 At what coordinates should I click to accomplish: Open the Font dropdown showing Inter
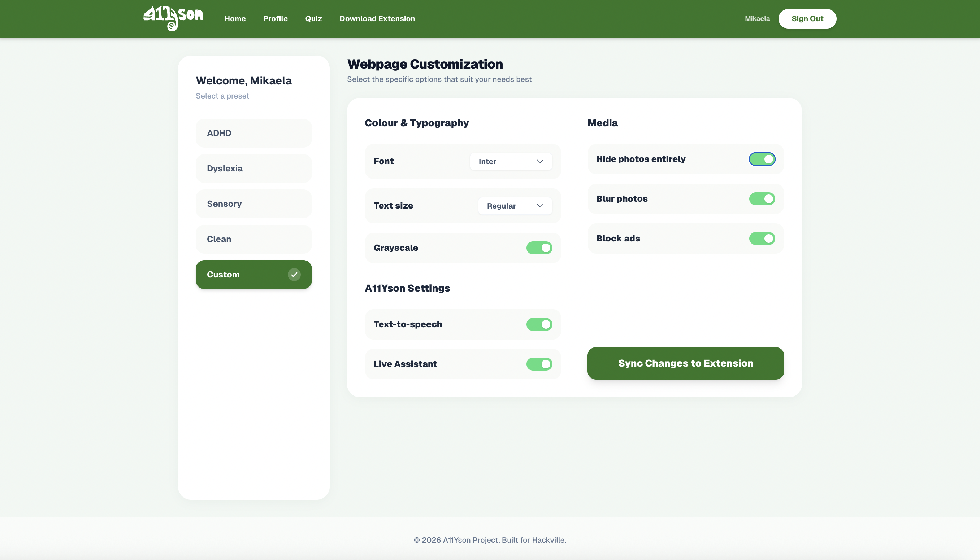point(510,162)
